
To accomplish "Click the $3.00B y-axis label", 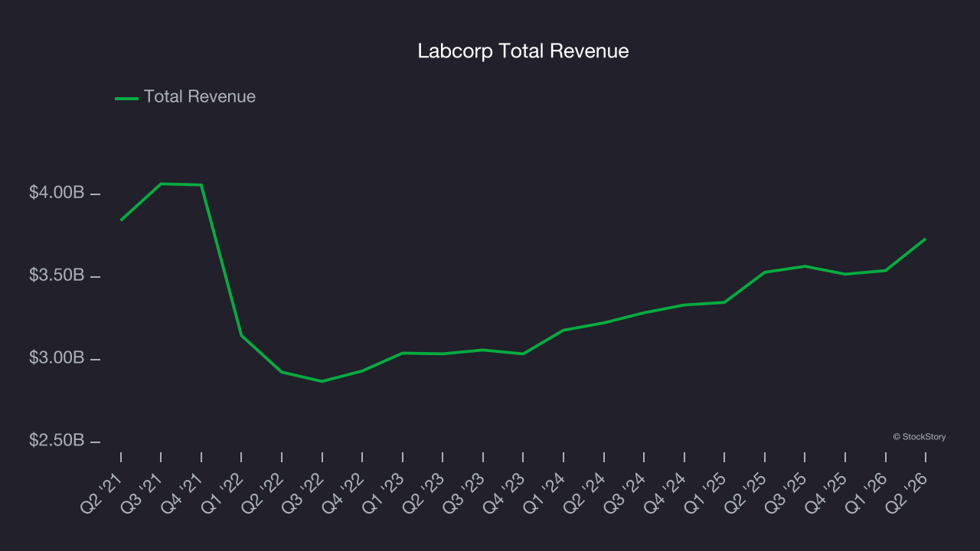I will (x=57, y=358).
